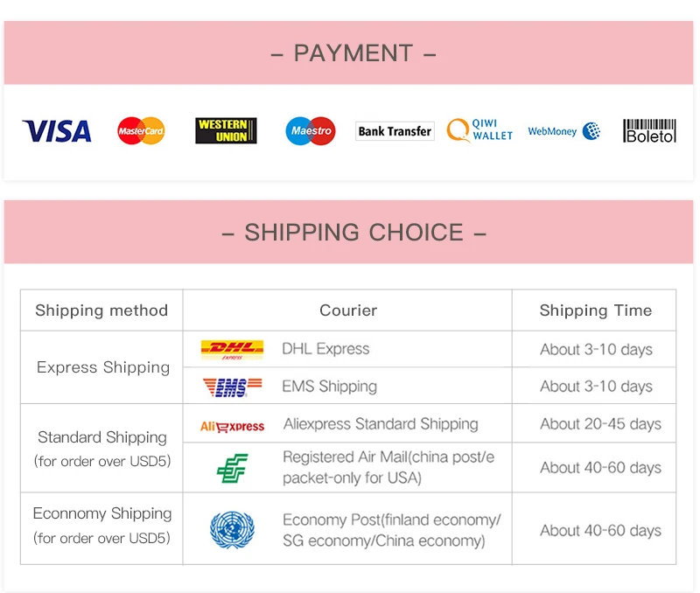
Task: Click the PAYMENT pink header banner
Action: coord(348,52)
